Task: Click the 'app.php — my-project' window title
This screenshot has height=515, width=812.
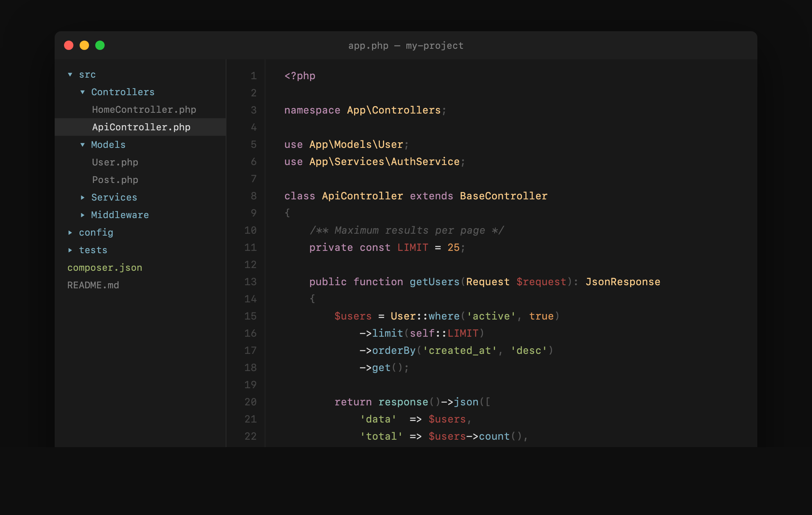Action: (x=406, y=46)
